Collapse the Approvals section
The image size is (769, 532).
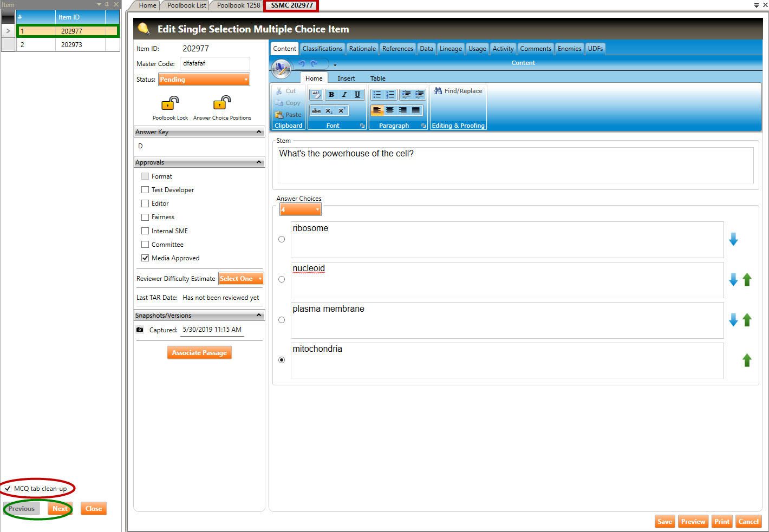click(x=258, y=162)
